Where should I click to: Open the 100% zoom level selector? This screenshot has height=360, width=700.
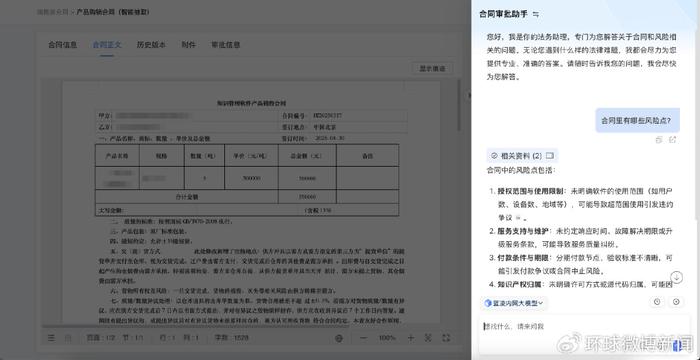[x=387, y=338]
